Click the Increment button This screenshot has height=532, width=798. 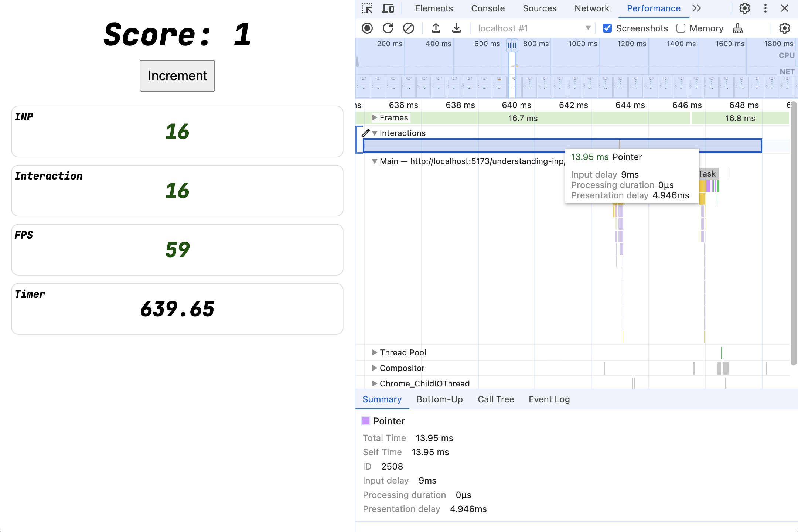click(x=178, y=75)
